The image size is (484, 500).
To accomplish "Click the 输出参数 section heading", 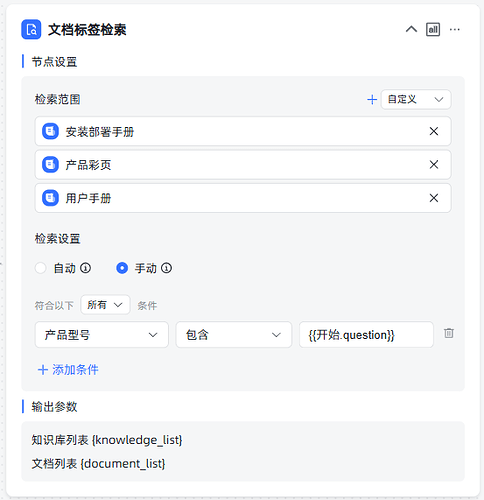I will 54,407.
